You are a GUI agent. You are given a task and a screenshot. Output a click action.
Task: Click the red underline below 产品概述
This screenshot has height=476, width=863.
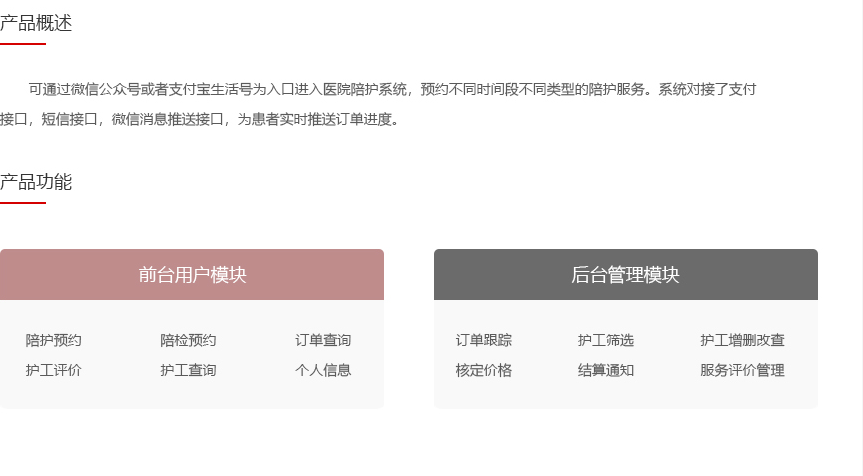(x=23, y=44)
